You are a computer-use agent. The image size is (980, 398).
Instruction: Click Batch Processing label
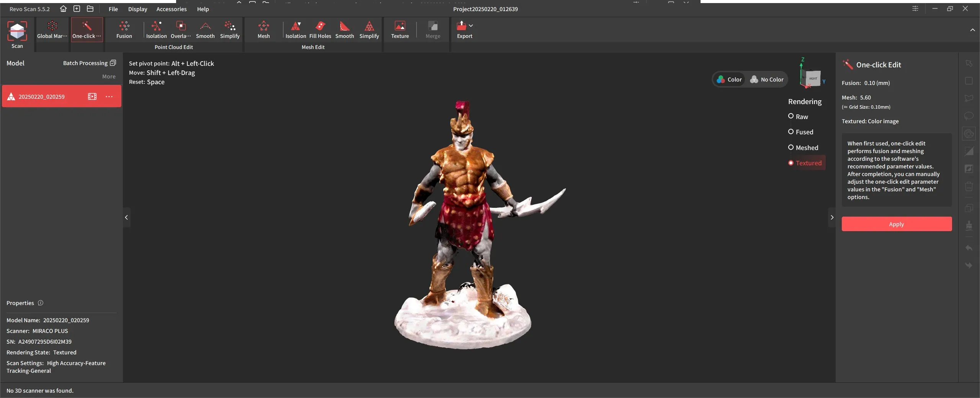[85, 63]
